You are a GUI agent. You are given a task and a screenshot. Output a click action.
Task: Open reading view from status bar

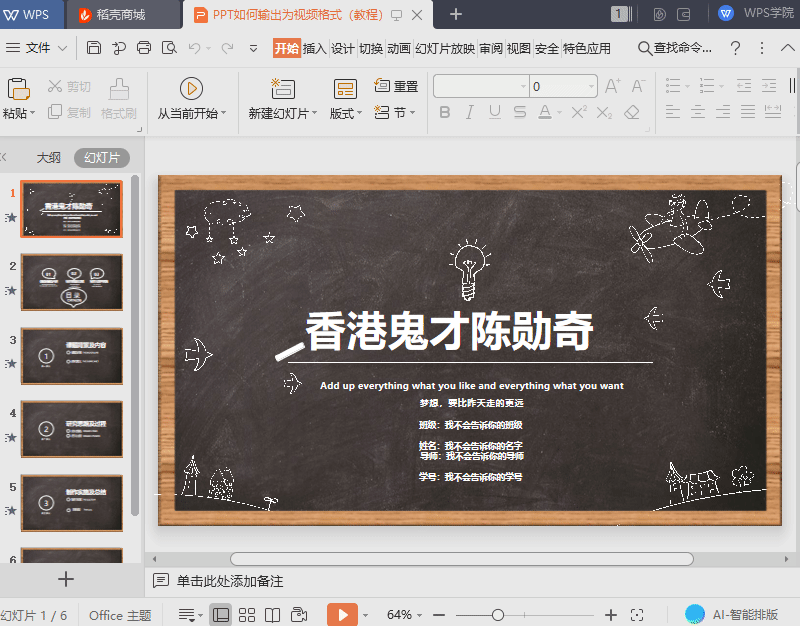pos(272,614)
